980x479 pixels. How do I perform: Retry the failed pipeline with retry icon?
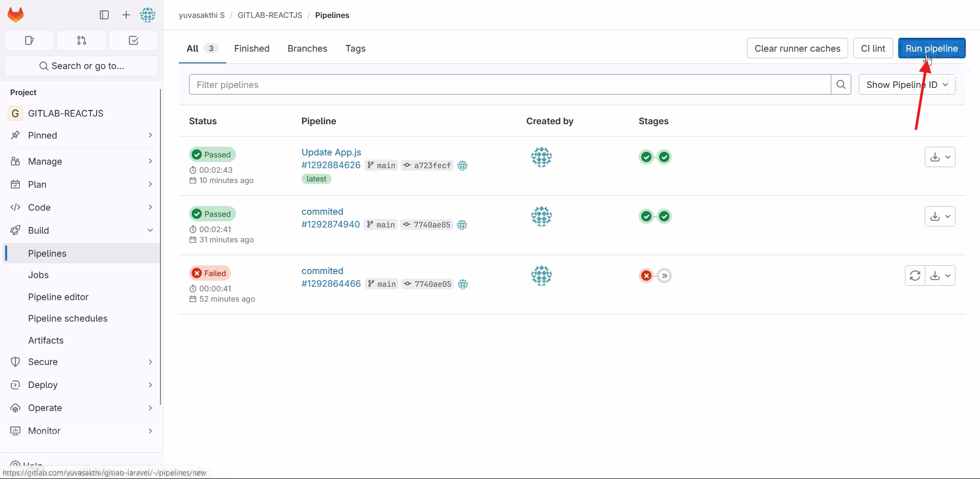point(915,276)
